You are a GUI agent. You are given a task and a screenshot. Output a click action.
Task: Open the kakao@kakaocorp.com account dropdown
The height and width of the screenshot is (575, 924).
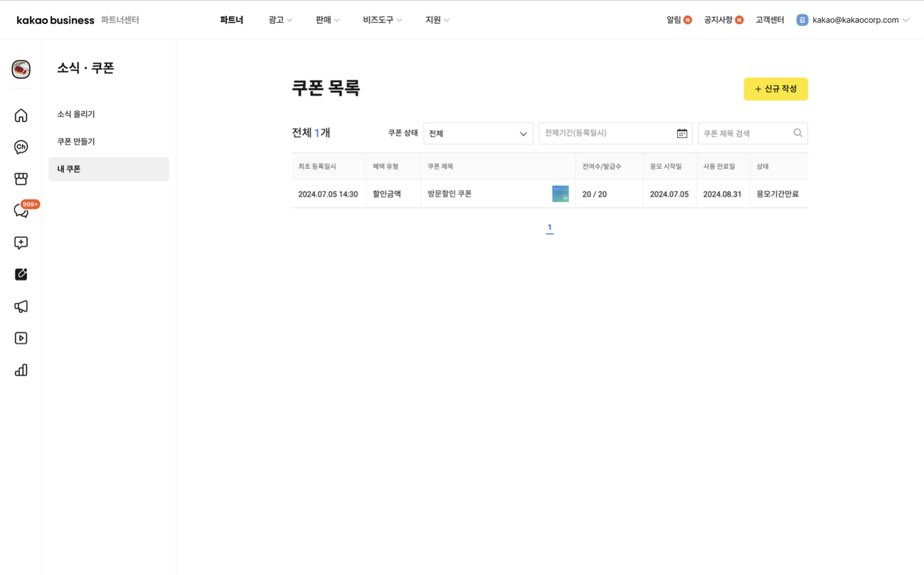point(854,20)
